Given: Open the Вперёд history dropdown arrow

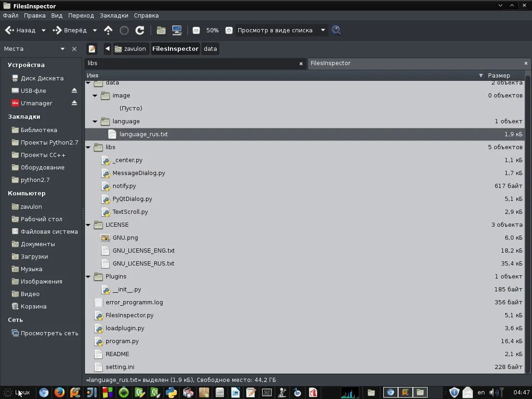Looking at the screenshot, I should [95, 30].
